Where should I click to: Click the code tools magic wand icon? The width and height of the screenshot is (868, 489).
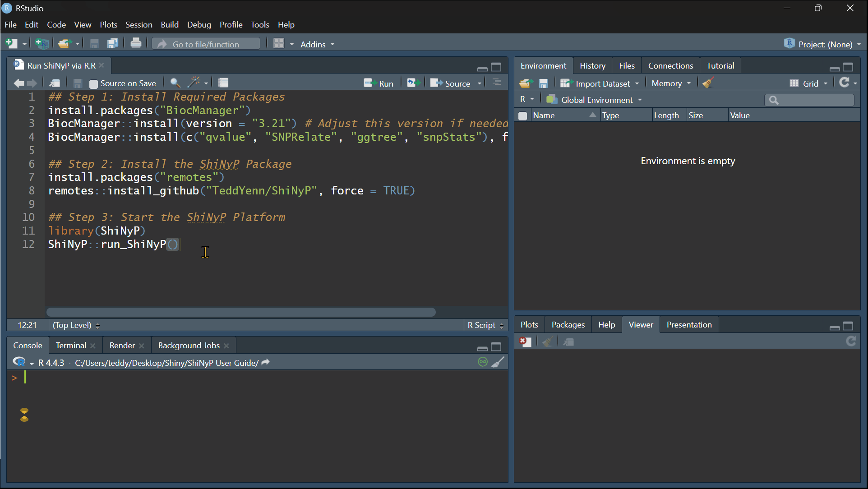[194, 83]
